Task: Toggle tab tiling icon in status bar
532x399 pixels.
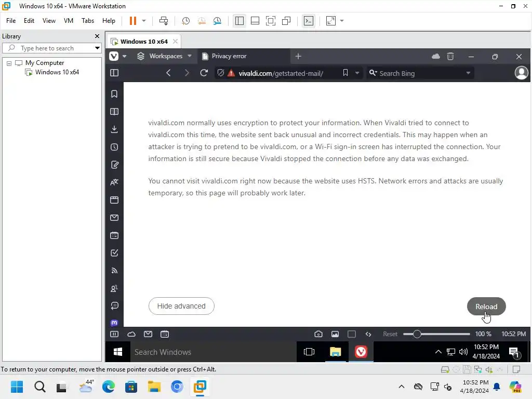Action: point(352,334)
